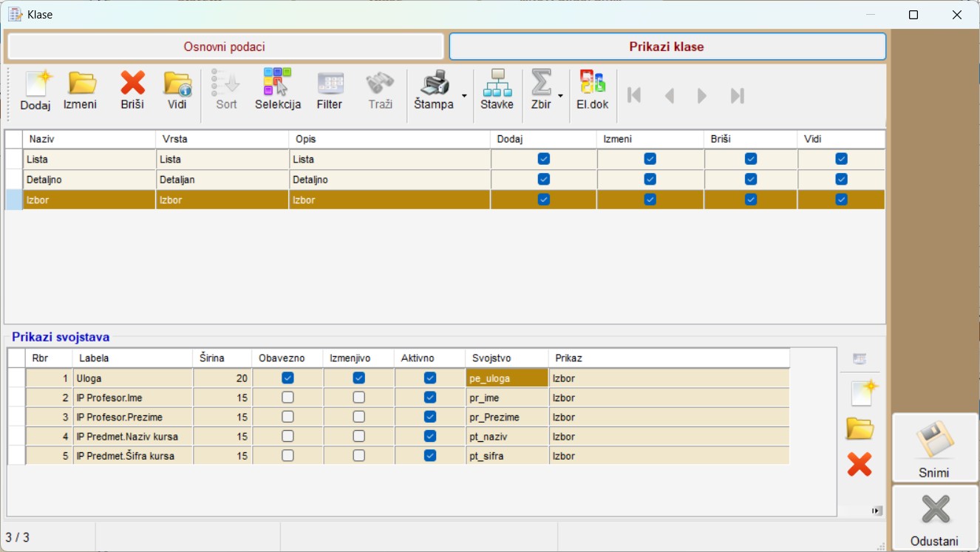Image resolution: width=980 pixels, height=552 pixels.
Task: Expand the Zbir dropdown arrow
Action: [561, 96]
